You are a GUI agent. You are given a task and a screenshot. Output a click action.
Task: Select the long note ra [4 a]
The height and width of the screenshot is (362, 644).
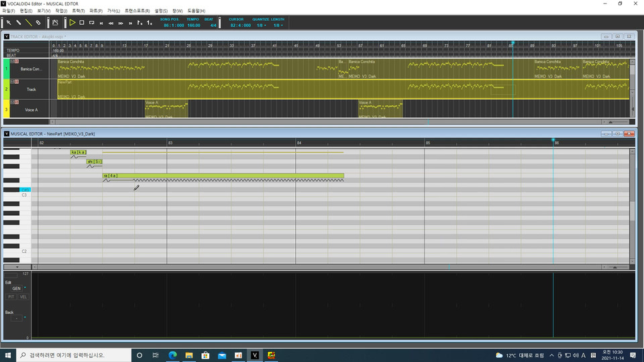click(223, 176)
